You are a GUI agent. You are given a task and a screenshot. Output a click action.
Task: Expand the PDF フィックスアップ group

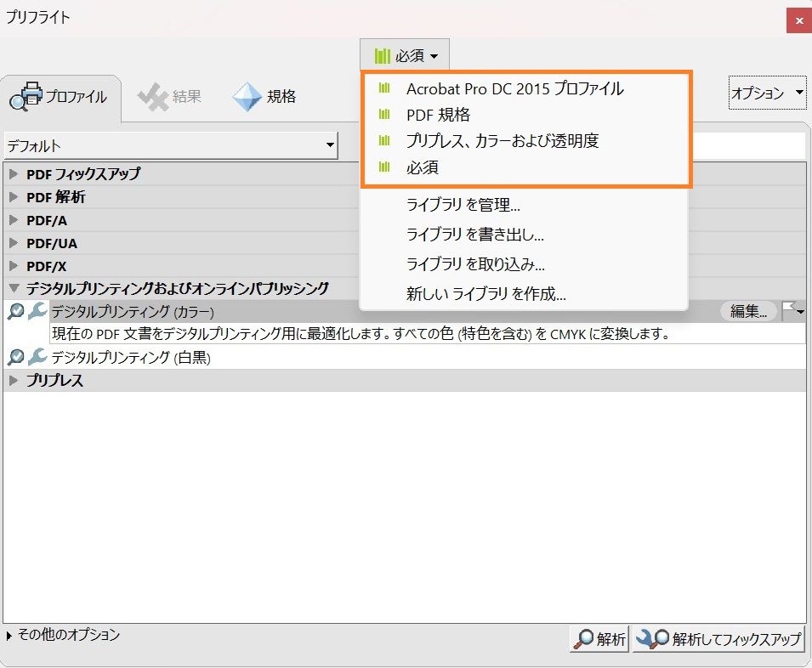(x=14, y=173)
